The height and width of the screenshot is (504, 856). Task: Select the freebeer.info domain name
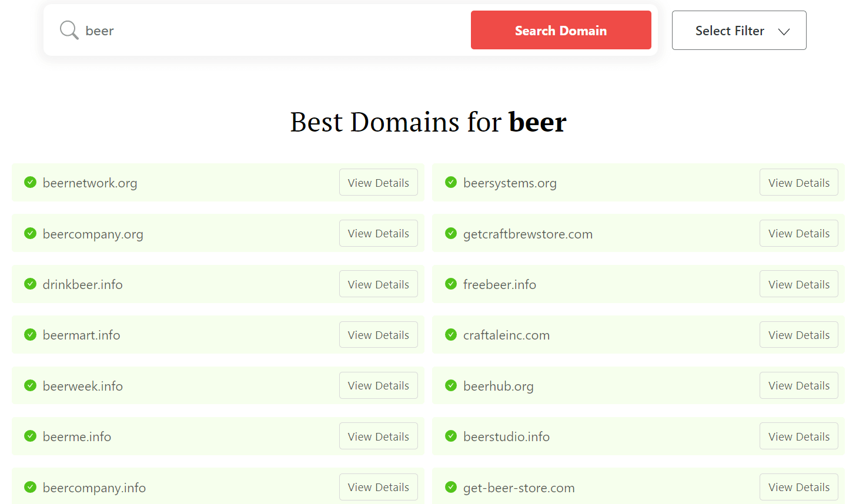tap(500, 284)
